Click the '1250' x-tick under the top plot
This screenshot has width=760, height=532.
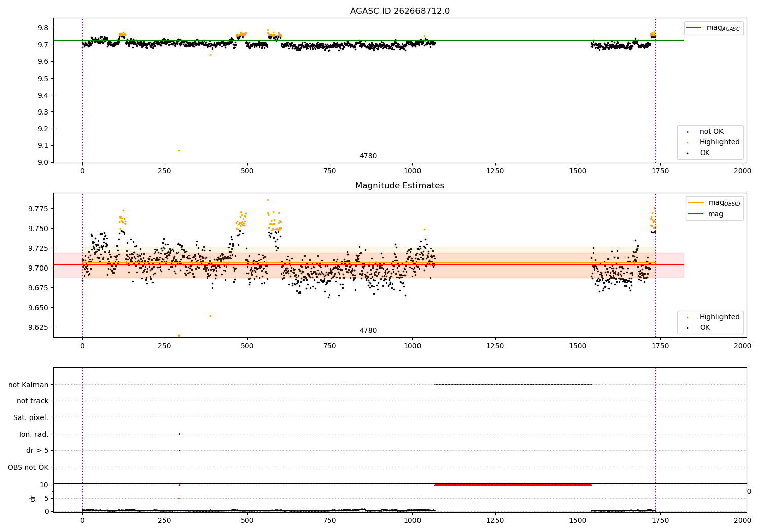pyautogui.click(x=495, y=171)
